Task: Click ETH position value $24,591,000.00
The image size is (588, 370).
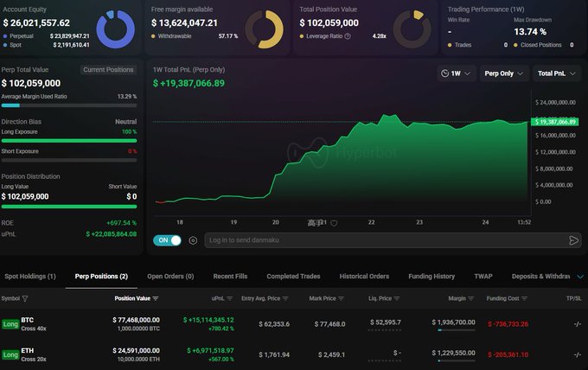Action: coord(136,351)
